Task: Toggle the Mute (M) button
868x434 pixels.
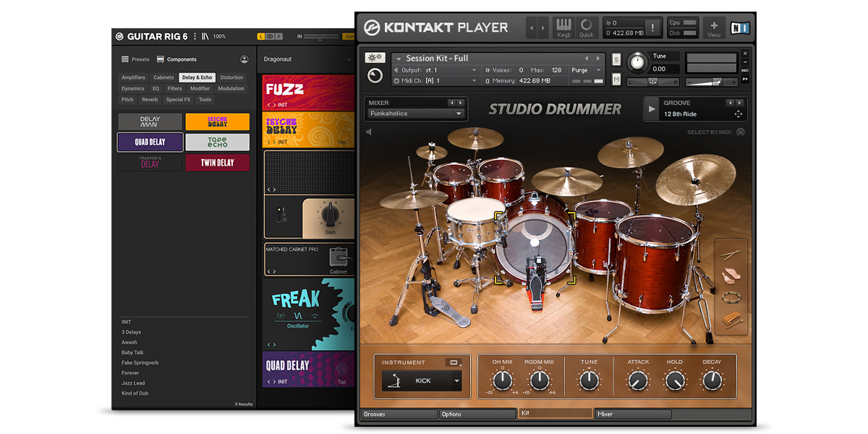Action: point(616,79)
